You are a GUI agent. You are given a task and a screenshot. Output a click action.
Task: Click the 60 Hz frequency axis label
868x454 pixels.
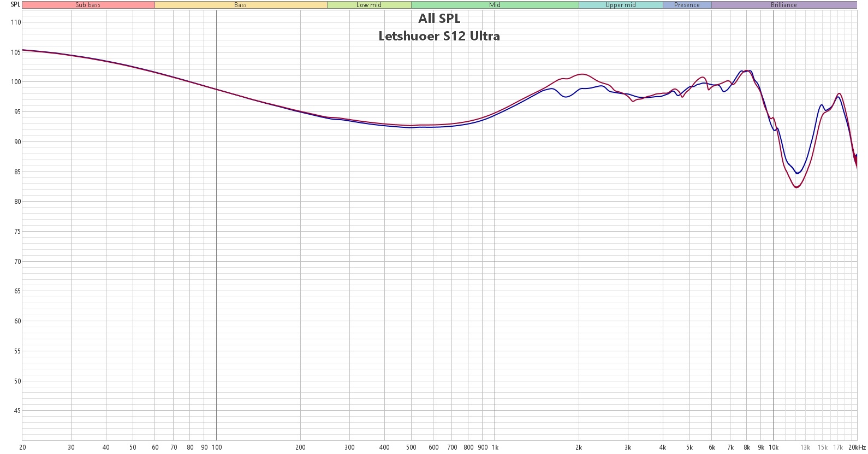tap(155, 447)
